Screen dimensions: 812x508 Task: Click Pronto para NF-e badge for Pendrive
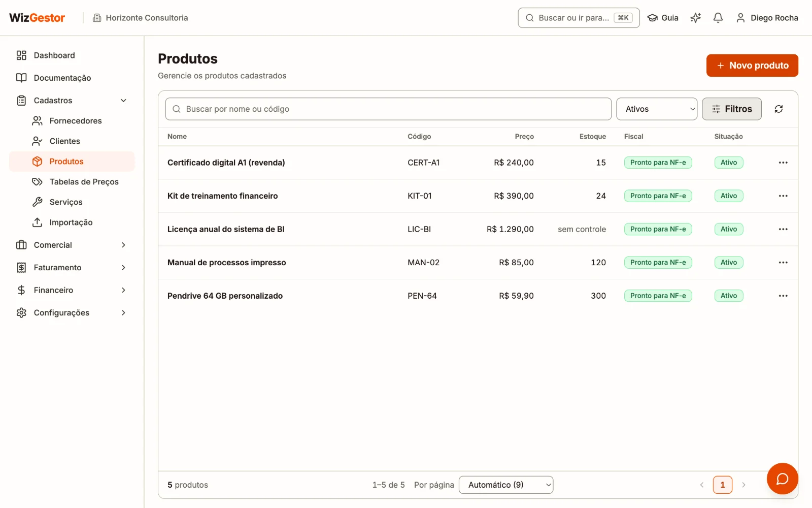[658, 296]
